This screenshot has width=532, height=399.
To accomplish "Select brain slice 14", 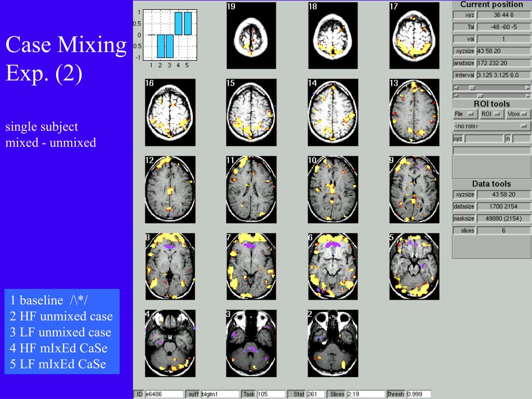I will tap(333, 113).
